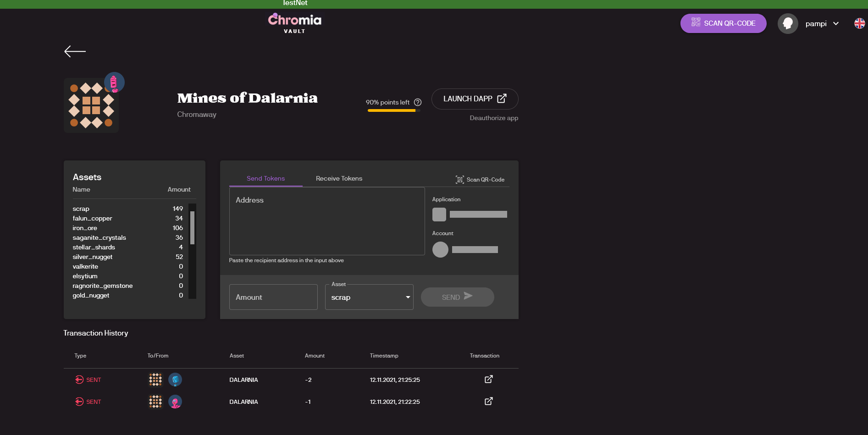868x435 pixels.
Task: Open transaction link for 21:25:25 entry
Action: click(x=489, y=379)
